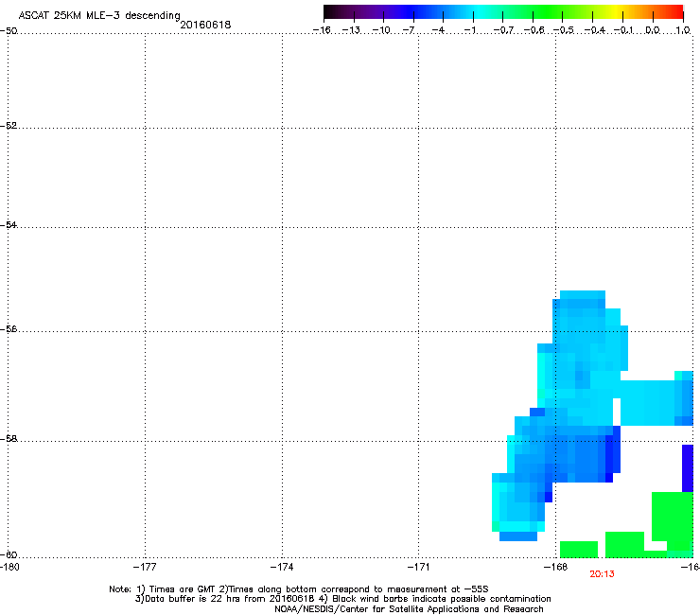Click the NOAA/NESDIS credit line

coord(409,609)
